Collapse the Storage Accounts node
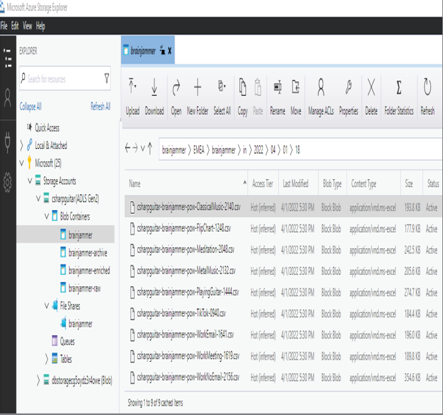Screen dimensions: 444x415 pos(30,181)
